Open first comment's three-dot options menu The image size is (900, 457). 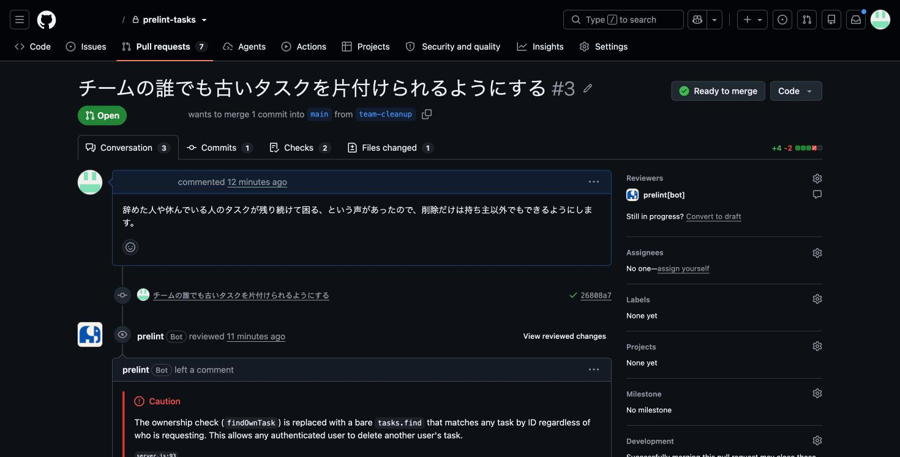coord(593,182)
